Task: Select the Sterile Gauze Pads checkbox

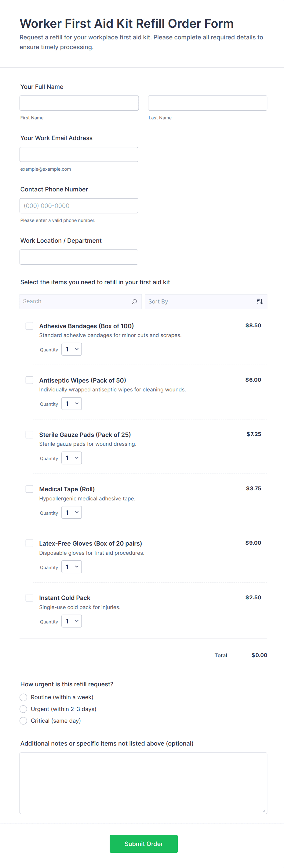Action: [x=30, y=434]
